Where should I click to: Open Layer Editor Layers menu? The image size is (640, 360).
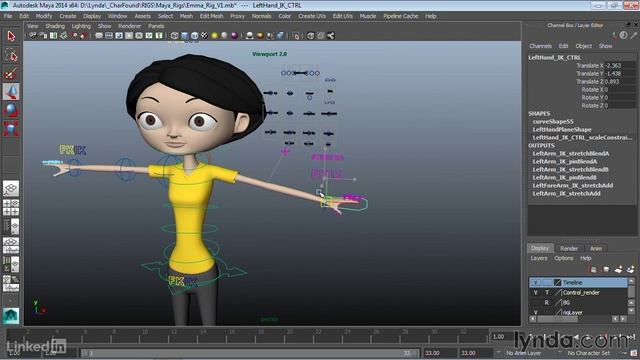pos(539,258)
